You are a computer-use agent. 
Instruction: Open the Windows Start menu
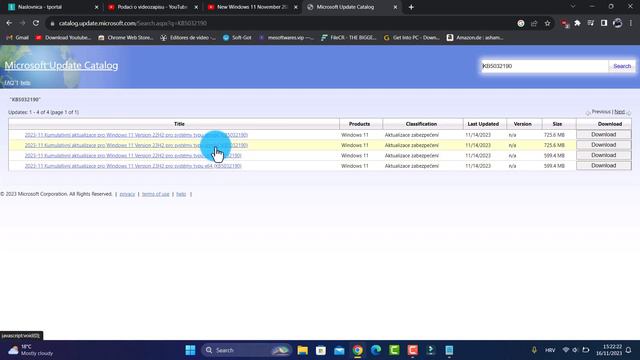[190, 350]
